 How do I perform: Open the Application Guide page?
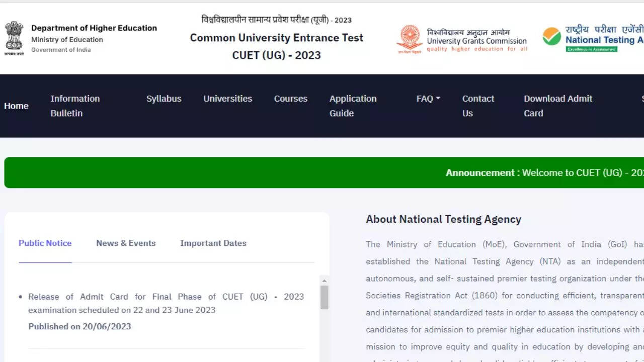click(352, 106)
